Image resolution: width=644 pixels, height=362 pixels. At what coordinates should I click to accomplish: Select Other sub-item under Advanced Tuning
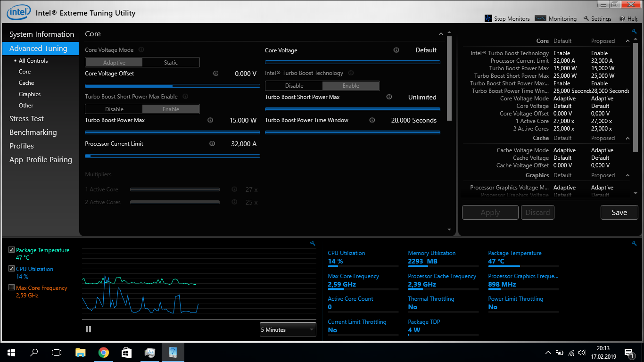point(26,105)
